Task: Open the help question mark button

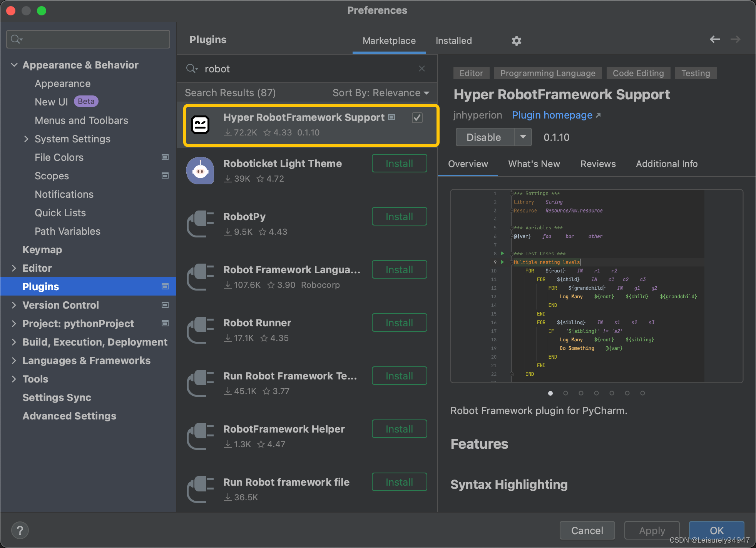Action: 20,530
